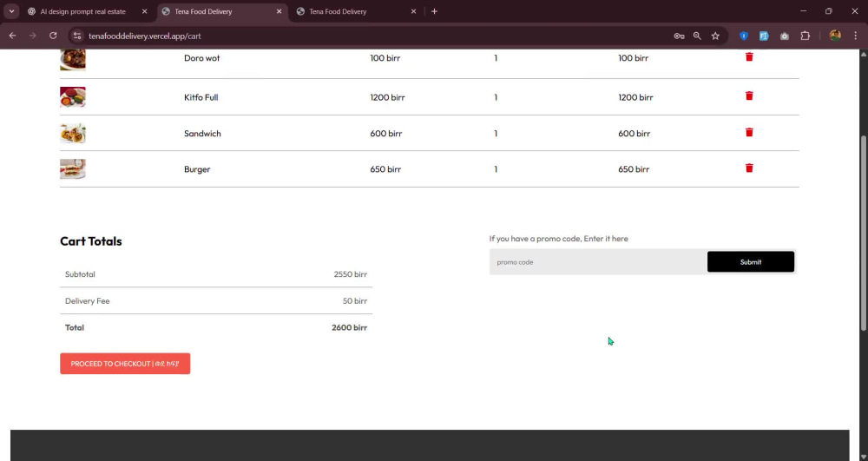The image size is (868, 461).
Task: Remove Kitfo Full using its trash icon
Action: click(749, 95)
